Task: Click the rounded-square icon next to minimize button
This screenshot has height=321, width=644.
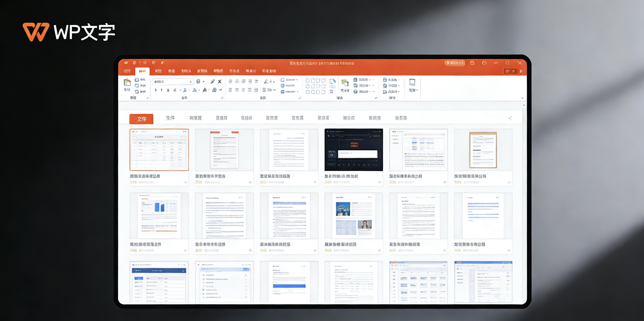Action: point(472,63)
